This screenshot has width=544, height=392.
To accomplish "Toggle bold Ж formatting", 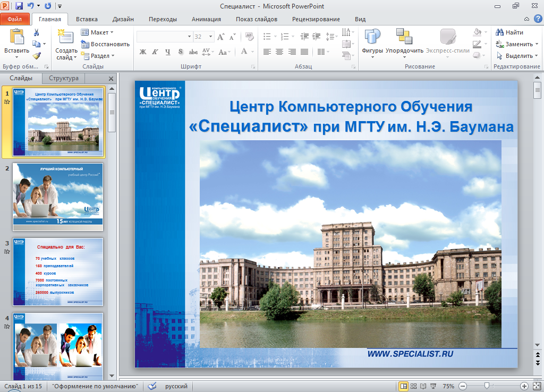I will pyautogui.click(x=142, y=52).
